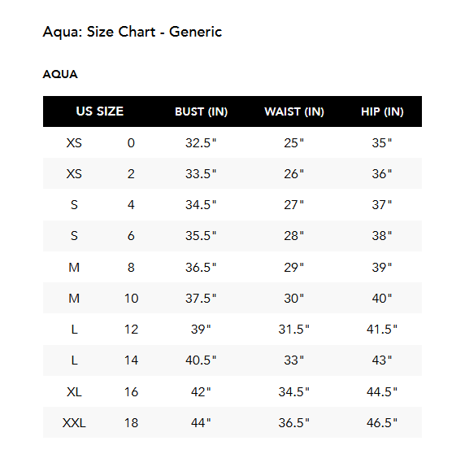This screenshot has height=476, width=465.
Task: Click size number 10 in the M row
Action: [x=132, y=299]
